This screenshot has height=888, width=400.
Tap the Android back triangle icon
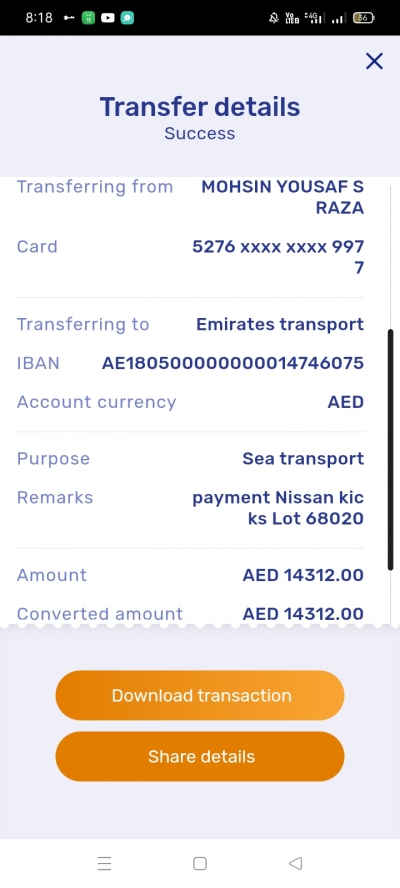(x=295, y=863)
